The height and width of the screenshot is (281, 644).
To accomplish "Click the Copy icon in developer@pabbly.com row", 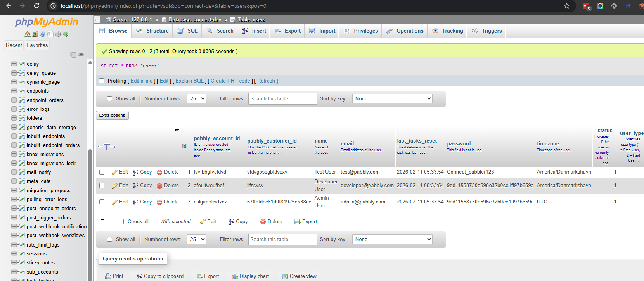I will coord(135,186).
